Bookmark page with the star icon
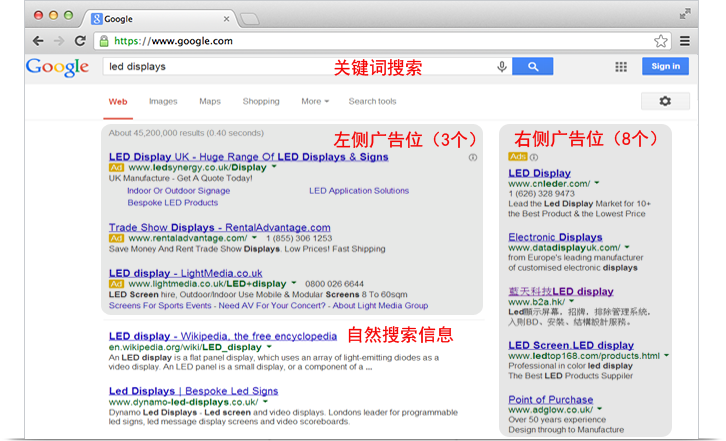Image resolution: width=726 pixels, height=441 pixels. point(661,41)
